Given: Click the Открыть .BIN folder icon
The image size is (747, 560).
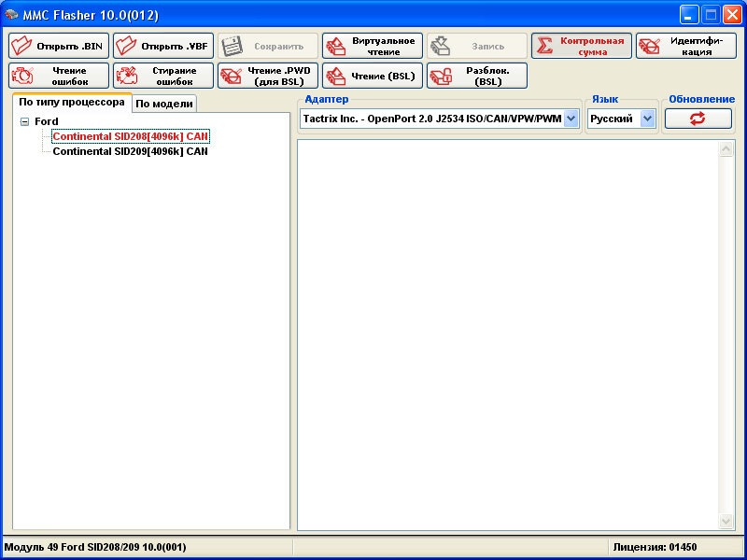Looking at the screenshot, I should pos(21,46).
